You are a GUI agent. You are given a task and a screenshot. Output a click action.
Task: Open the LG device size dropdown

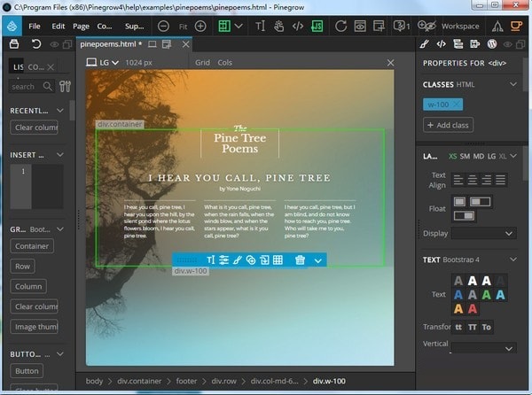coord(103,63)
